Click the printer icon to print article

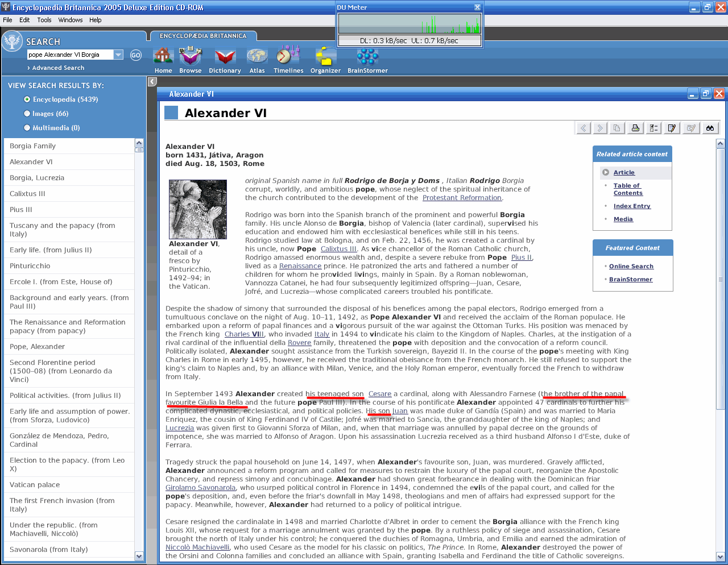coord(635,128)
